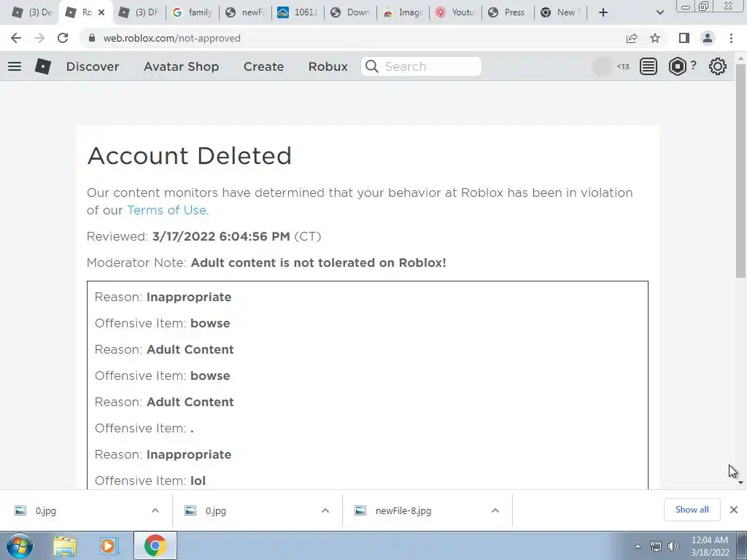This screenshot has height=560, width=747.
Task: Click 'Adult content is not tolerated' note
Action: coord(318,262)
